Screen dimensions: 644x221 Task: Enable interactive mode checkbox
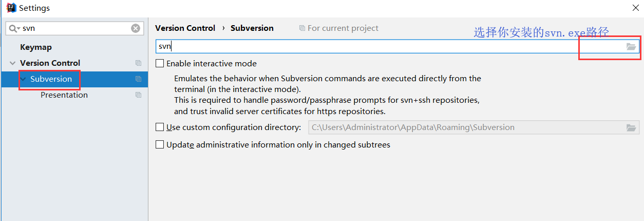160,63
